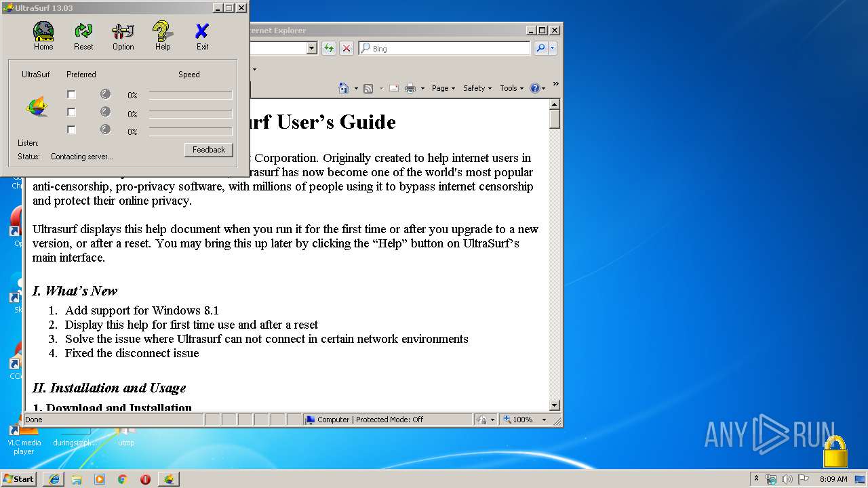Expand command bar overflow chevron

pos(556,85)
